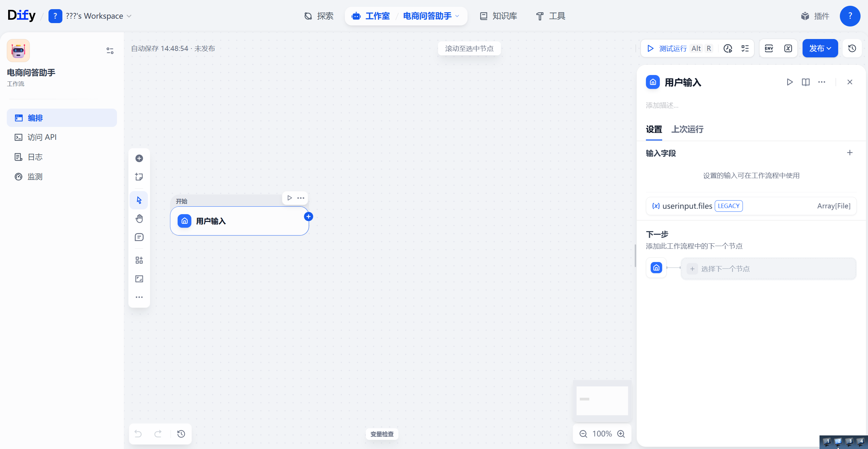Screen dimensions: 868x449
Task: Close the 用户输入 panel
Action: point(850,82)
